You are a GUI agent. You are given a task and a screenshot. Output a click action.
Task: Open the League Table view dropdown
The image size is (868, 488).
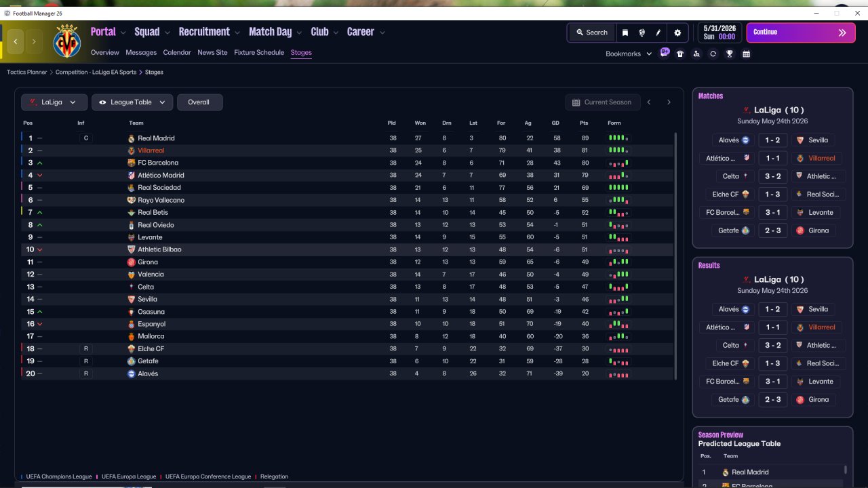[x=132, y=102]
